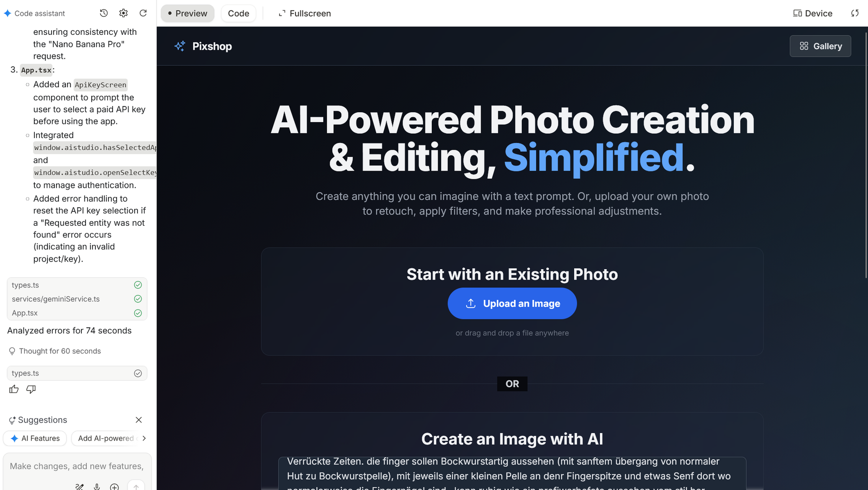Viewport: 868px width, 490px height.
Task: Open Code assistant settings gear
Action: [x=123, y=13]
